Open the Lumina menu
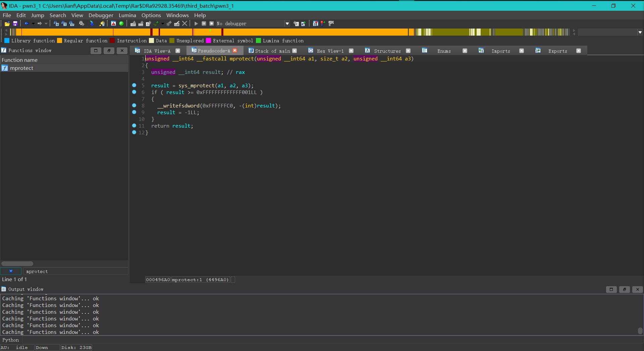The image size is (644, 351). [127, 15]
